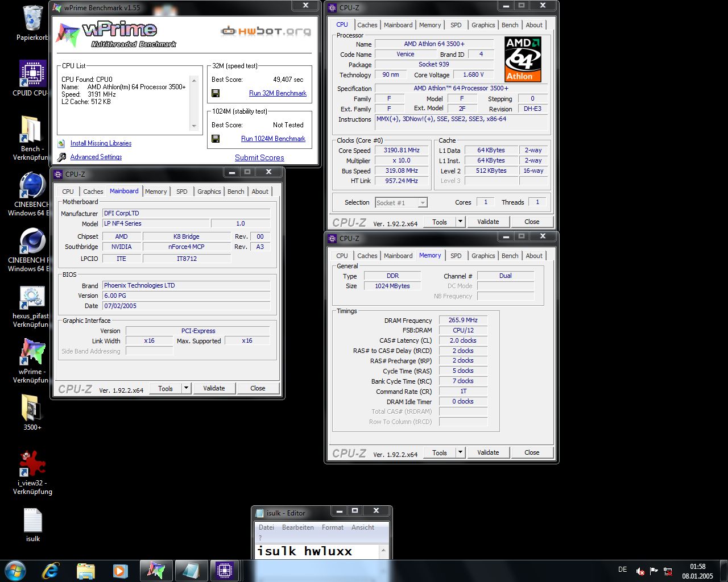Screen dimensions: 728x582
Task: Select the About tab in the Memory window
Action: pyautogui.click(x=533, y=256)
